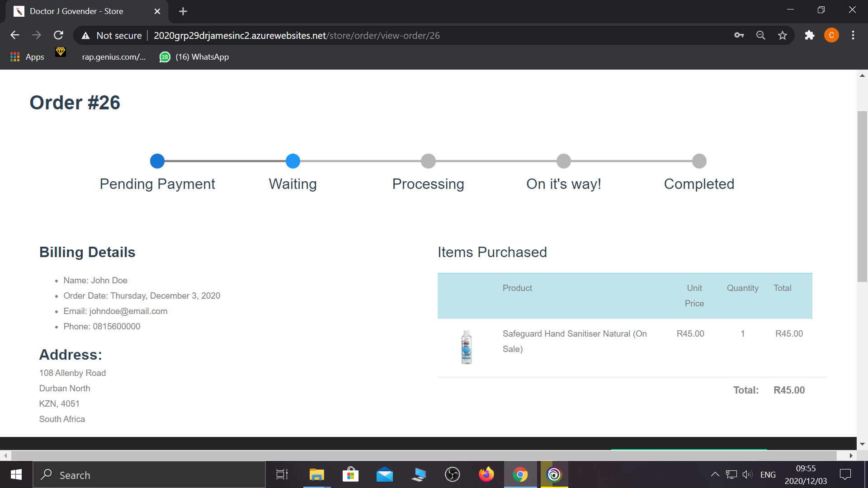Click the Not secure warning icon
This screenshot has height=488, width=868.
pyautogui.click(x=85, y=36)
